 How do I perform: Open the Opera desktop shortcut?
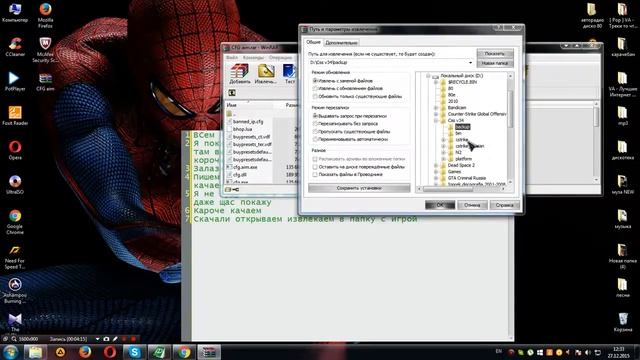15,150
